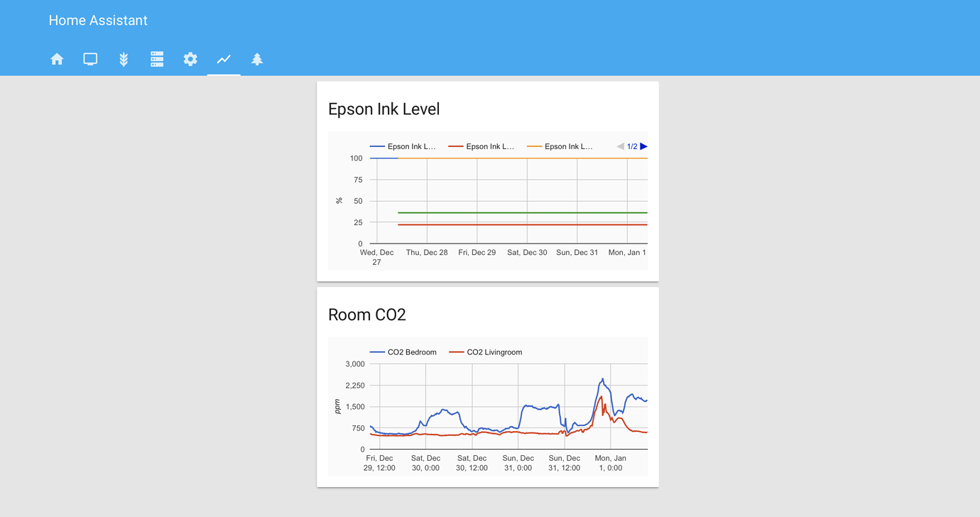
Task: Open the server panel icon
Action: click(x=156, y=59)
